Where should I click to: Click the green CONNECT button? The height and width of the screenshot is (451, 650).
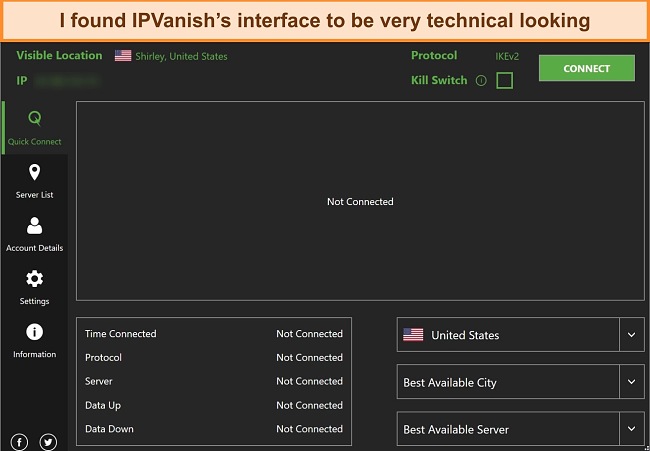587,68
